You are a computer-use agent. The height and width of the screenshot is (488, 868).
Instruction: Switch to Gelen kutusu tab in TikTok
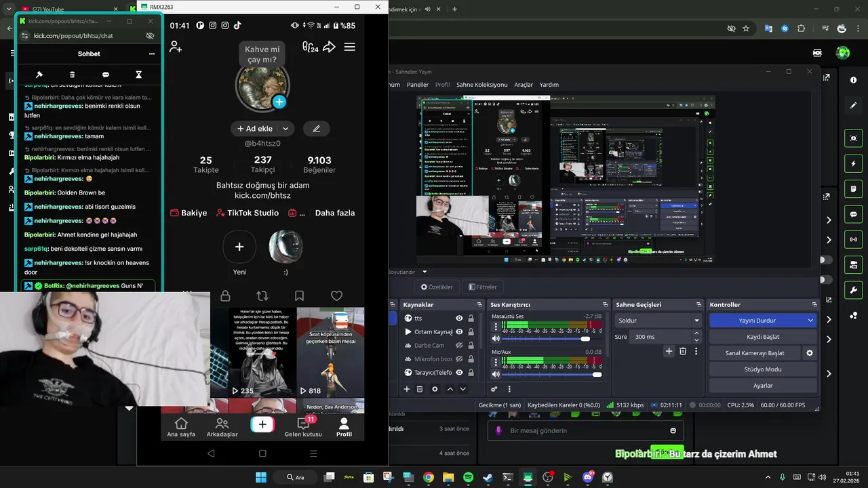pos(303,427)
